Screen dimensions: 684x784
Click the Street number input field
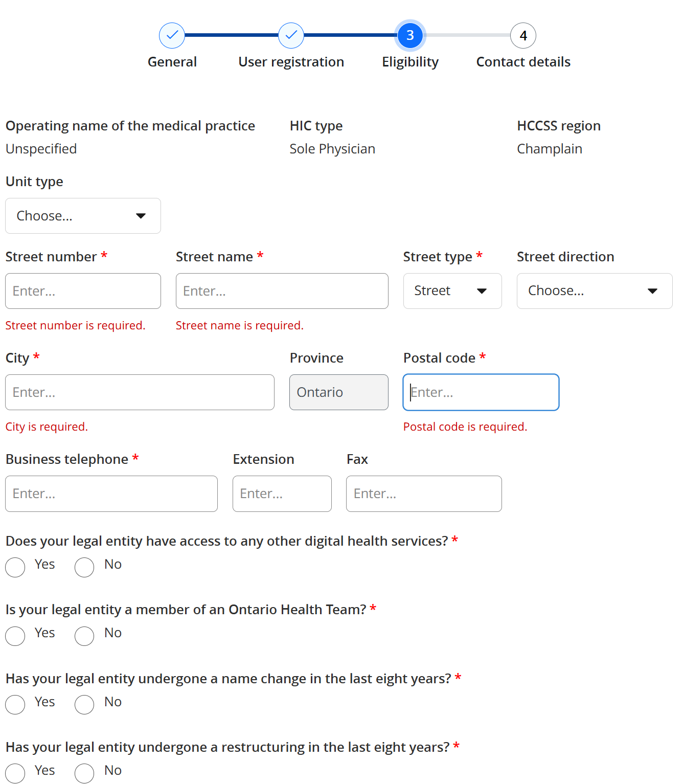click(83, 291)
